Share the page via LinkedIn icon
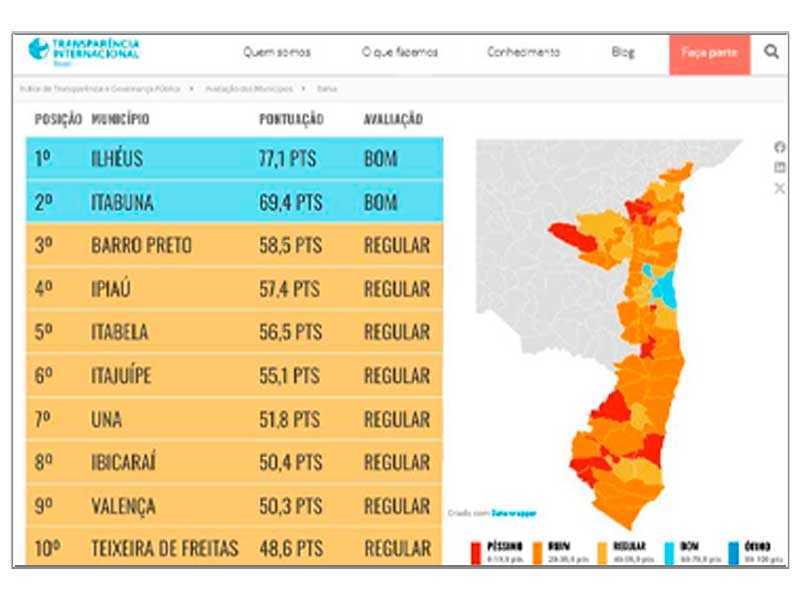The image size is (800, 600). tap(780, 167)
